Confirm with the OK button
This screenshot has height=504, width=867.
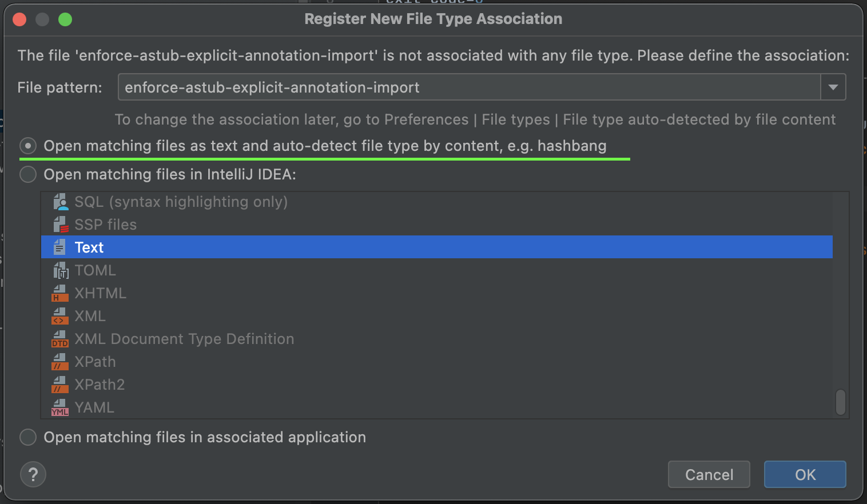805,474
